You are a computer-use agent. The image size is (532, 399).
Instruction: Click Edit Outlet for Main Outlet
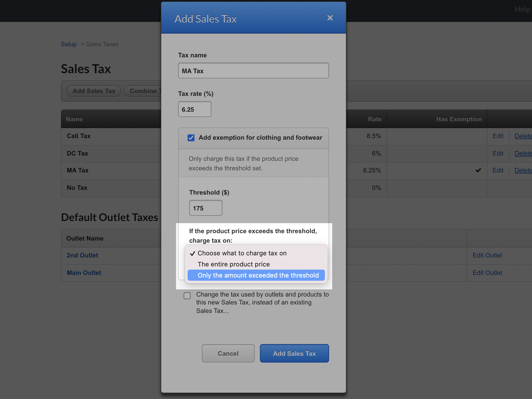487,273
